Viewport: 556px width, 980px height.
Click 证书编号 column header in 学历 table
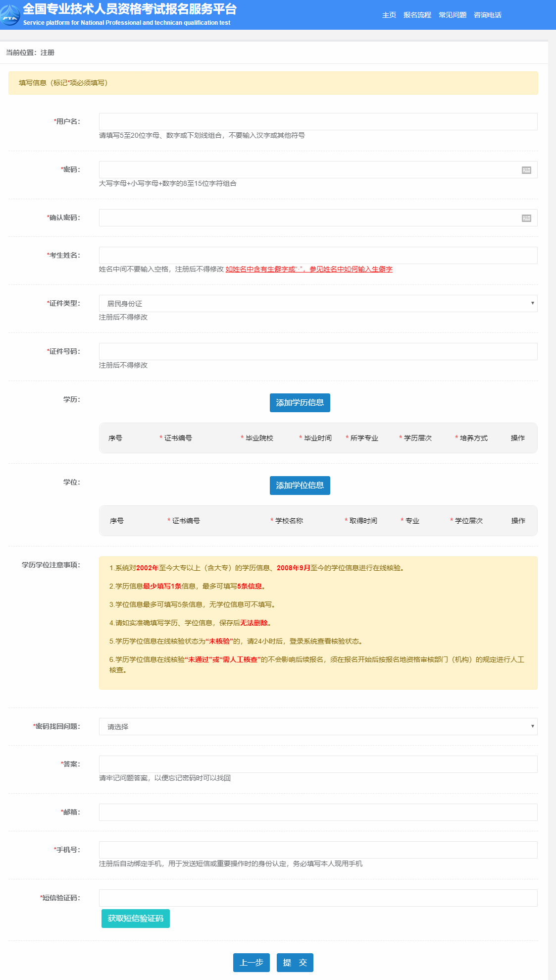coord(176,438)
